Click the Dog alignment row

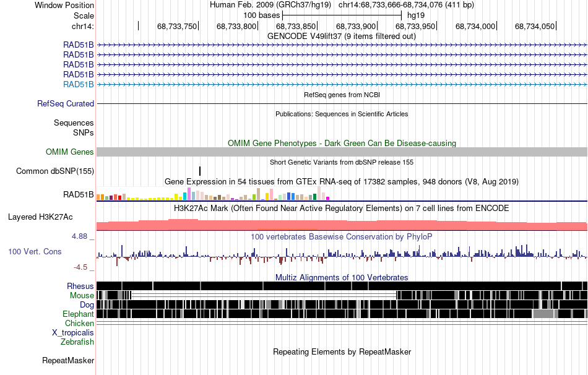point(342,304)
